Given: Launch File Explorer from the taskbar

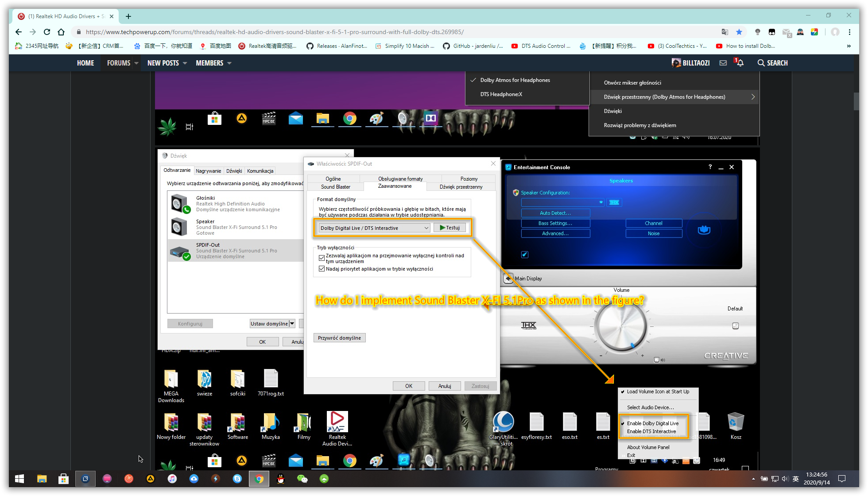Looking at the screenshot, I should [x=42, y=479].
